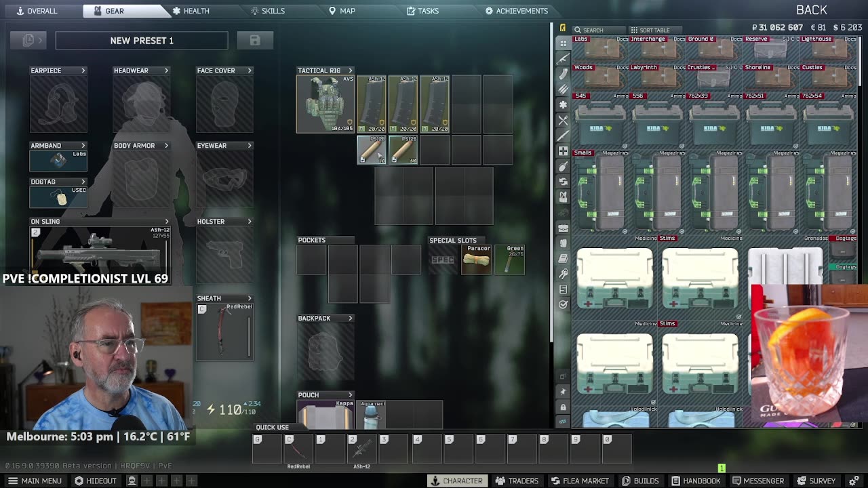
Task: Select the Green flare in special slots
Action: [x=509, y=260]
